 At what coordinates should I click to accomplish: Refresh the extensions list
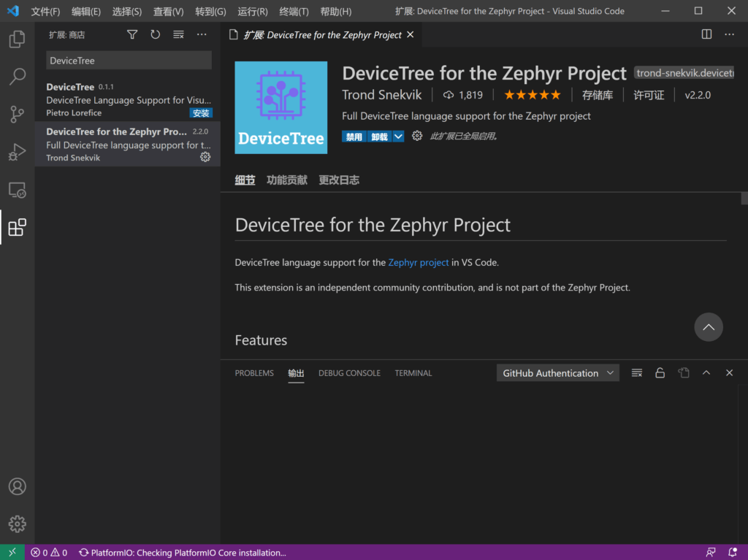pyautogui.click(x=156, y=34)
